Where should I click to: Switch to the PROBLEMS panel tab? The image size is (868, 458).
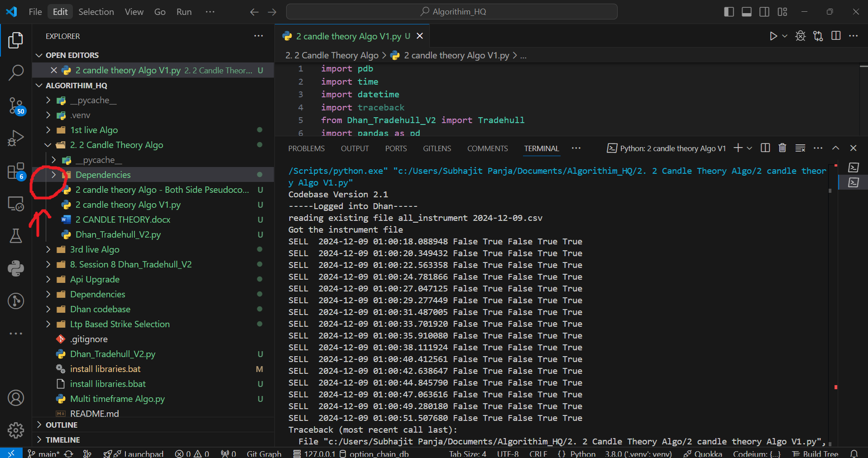pyautogui.click(x=306, y=148)
